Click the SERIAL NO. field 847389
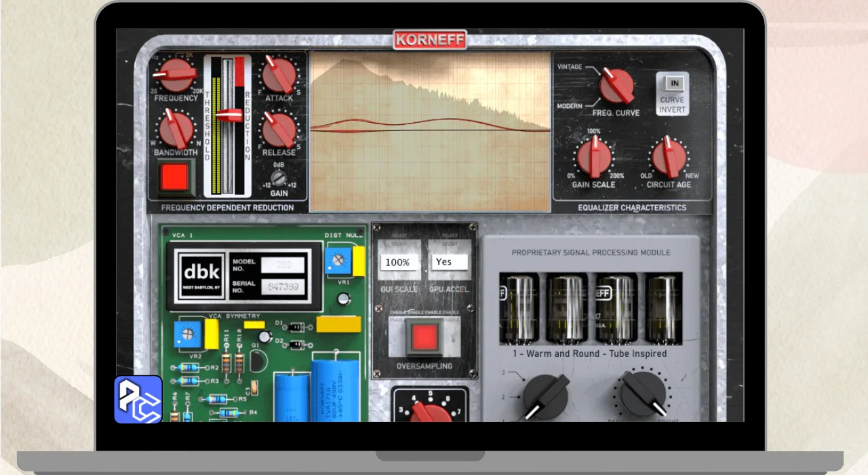The image size is (868, 475). click(283, 288)
